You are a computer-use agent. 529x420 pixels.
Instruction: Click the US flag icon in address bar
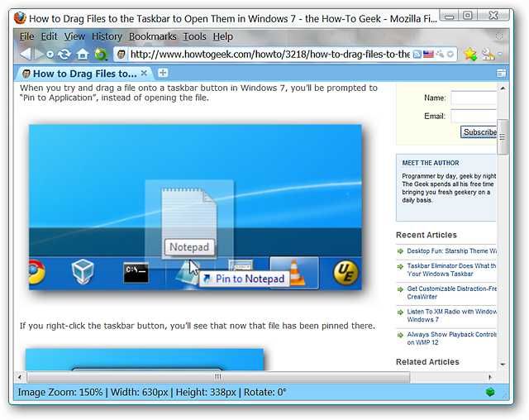click(x=428, y=54)
